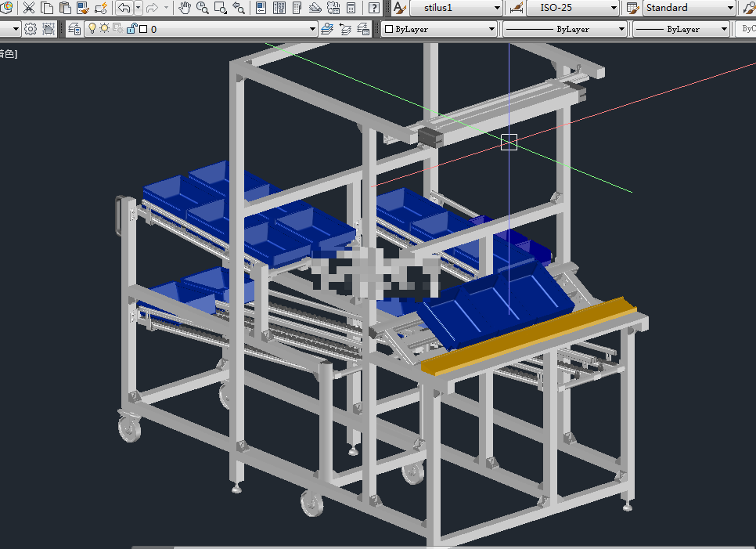Viewport: 756px width, 549px height.
Task: Click the Cut scissors icon
Action: [29, 8]
